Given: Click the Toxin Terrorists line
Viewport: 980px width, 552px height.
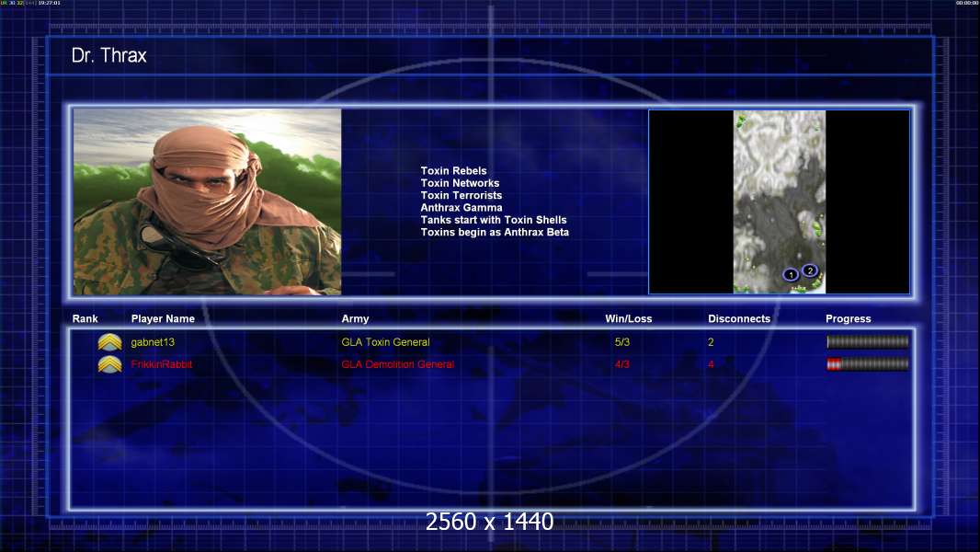Looking at the screenshot, I should [x=461, y=195].
